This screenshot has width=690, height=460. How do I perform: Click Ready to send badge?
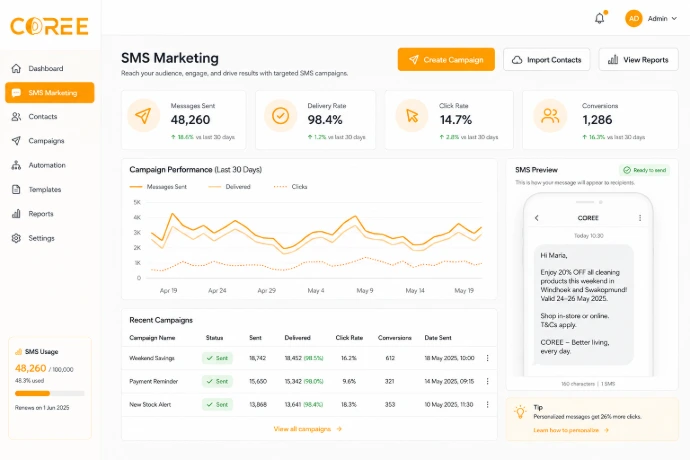pos(644,170)
